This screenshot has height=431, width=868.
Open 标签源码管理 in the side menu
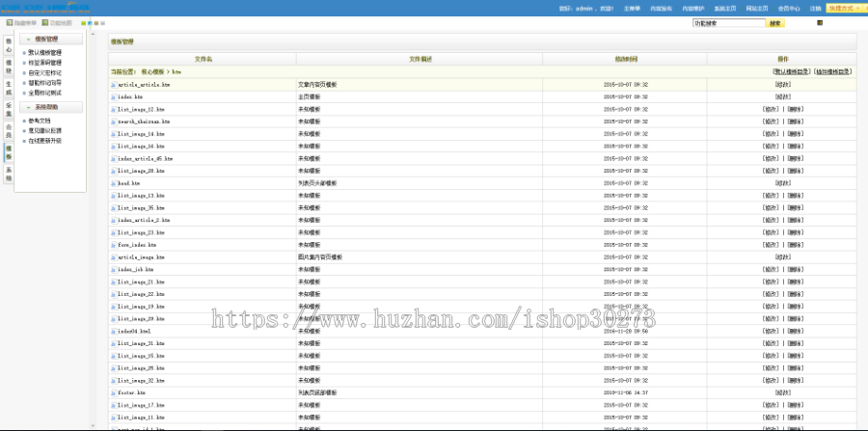coord(44,63)
